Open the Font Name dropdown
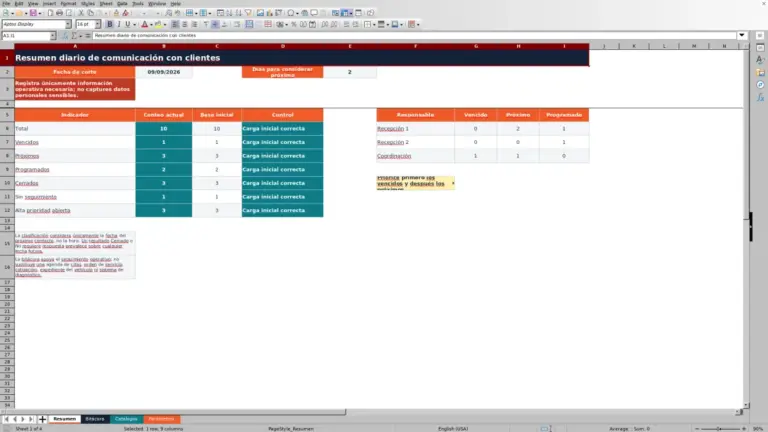Image resolution: width=768 pixels, height=432 pixels. 68,24
